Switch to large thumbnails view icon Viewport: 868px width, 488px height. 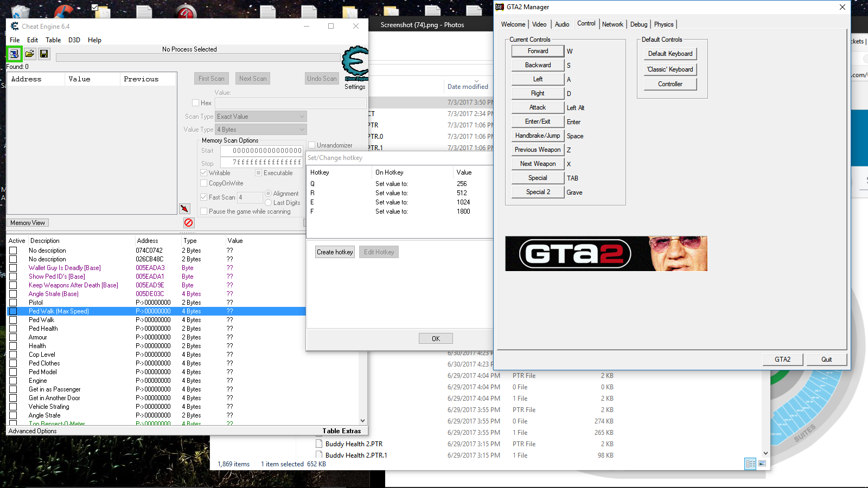[x=762, y=464]
